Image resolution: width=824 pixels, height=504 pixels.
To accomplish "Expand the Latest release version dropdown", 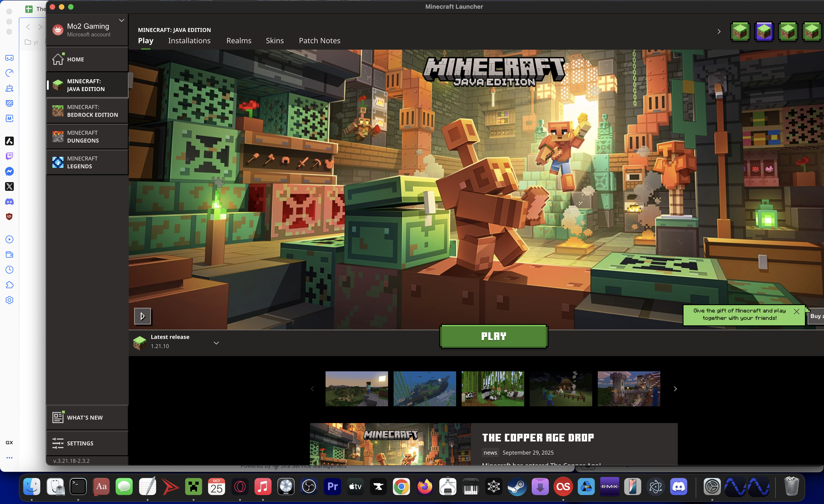I will (216, 343).
